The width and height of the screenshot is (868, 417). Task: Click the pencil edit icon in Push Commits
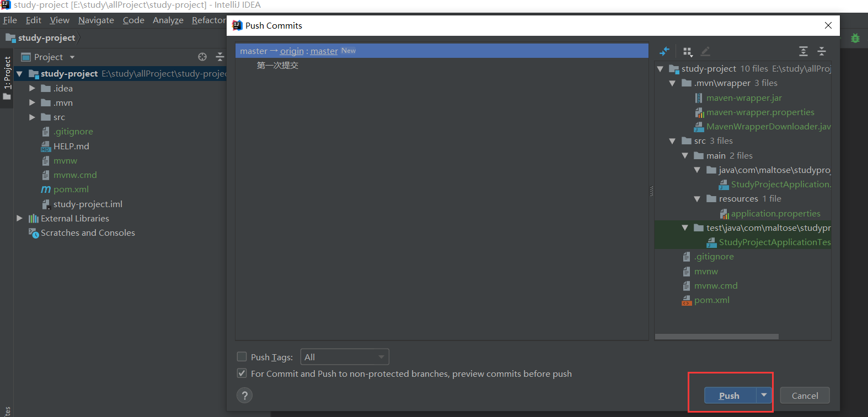coord(705,51)
